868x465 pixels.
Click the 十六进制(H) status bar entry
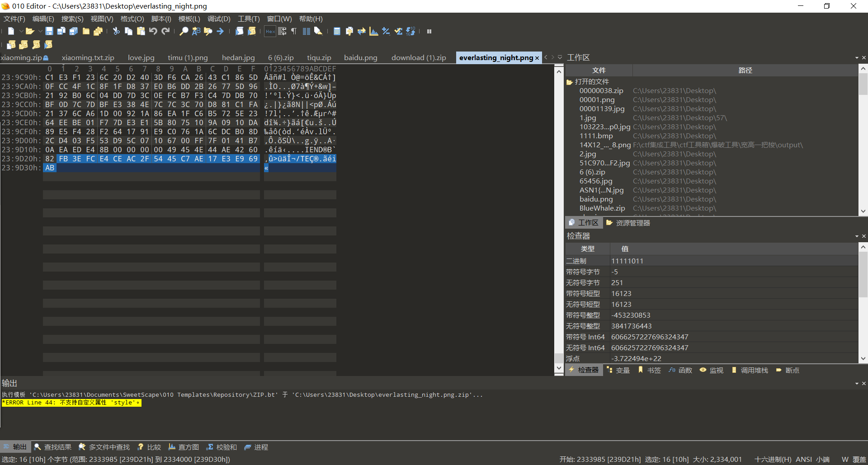(773, 460)
